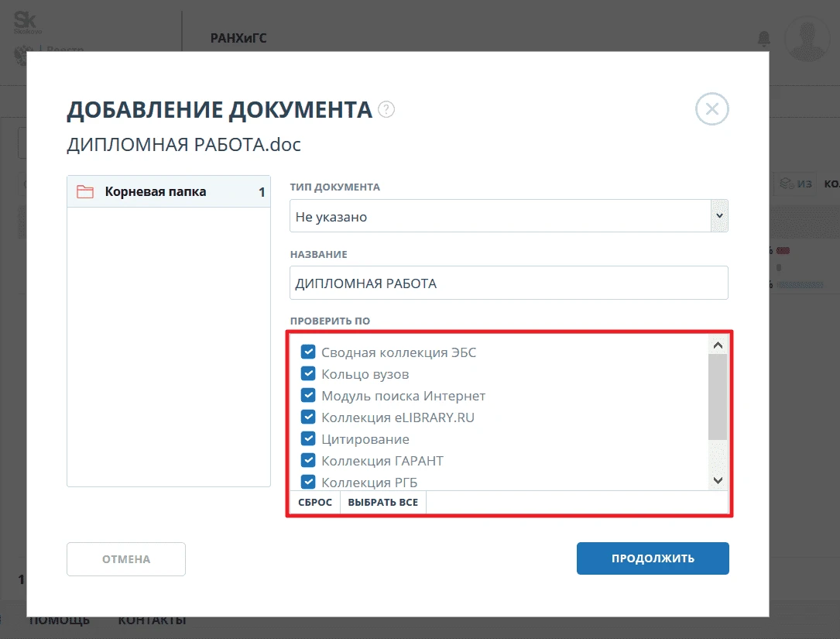Select all collections via ВЫБРАТЬ ВСЕ
The image size is (840, 639).
tap(382, 502)
